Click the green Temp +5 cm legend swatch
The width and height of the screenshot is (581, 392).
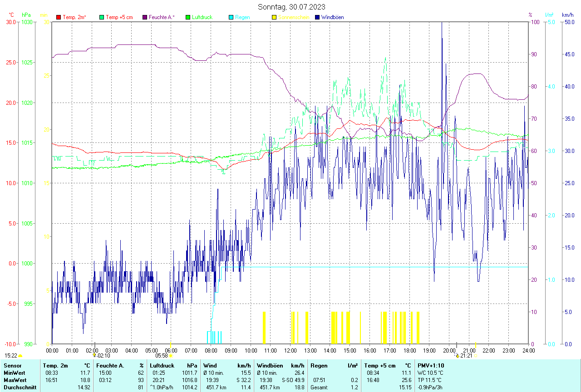click(102, 17)
